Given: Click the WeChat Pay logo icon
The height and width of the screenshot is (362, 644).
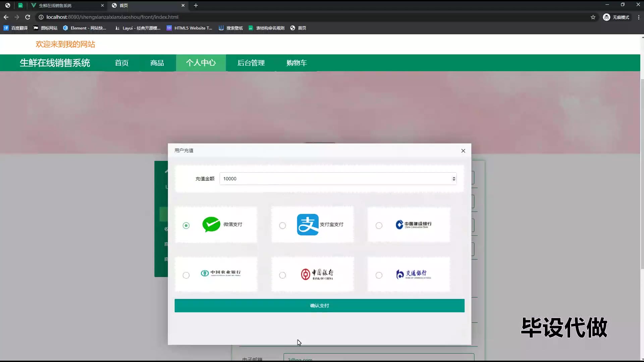Looking at the screenshot, I should pyautogui.click(x=211, y=225).
